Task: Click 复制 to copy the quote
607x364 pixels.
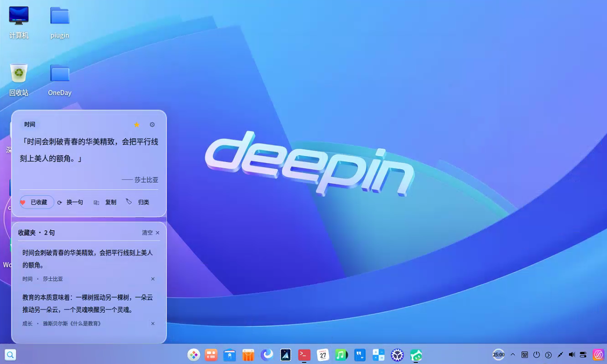Action: (x=105, y=202)
